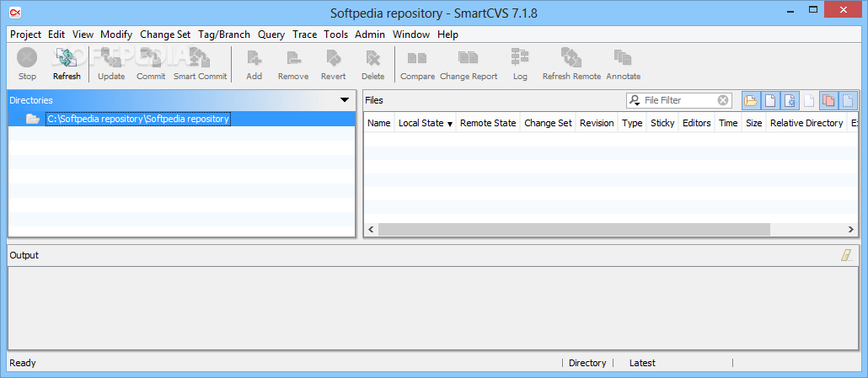
Task: Open the Window menu
Action: pos(411,35)
